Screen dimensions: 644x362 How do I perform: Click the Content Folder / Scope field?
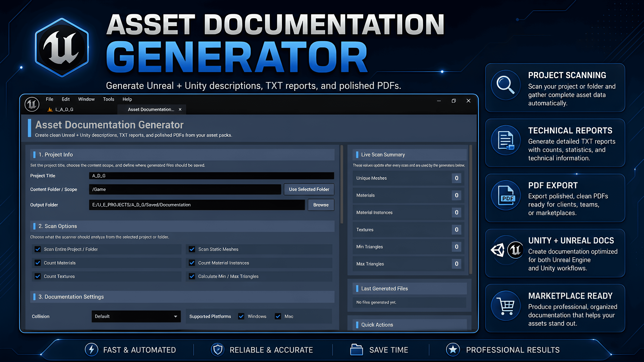(185, 189)
